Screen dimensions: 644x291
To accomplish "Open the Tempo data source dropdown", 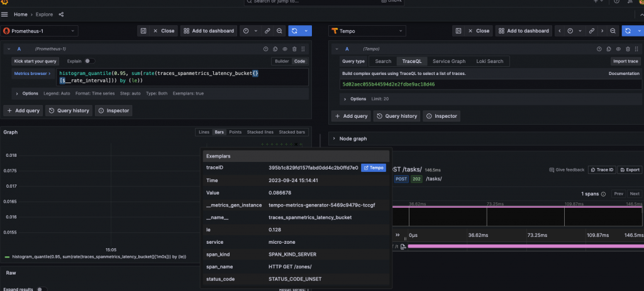I will pos(367,31).
